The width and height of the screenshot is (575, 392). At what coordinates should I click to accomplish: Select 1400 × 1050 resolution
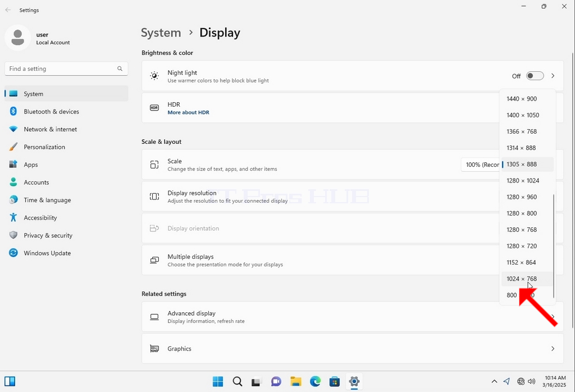(x=527, y=115)
